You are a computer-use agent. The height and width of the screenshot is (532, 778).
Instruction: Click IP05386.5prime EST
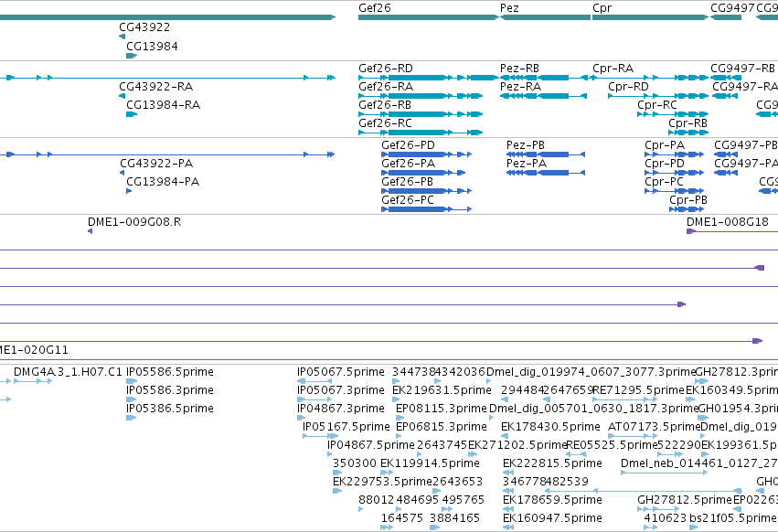pyautogui.click(x=170, y=409)
